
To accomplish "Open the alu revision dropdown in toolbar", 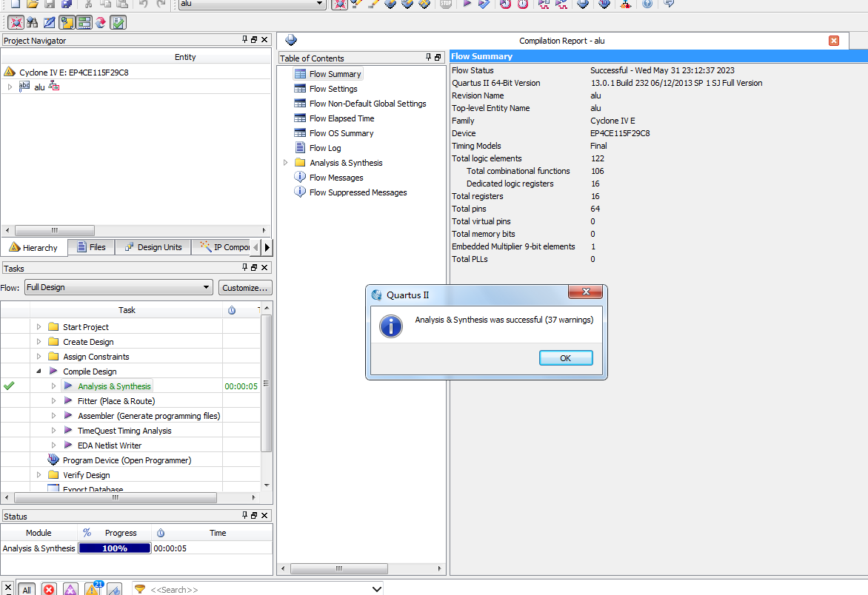I will pyautogui.click(x=252, y=4).
